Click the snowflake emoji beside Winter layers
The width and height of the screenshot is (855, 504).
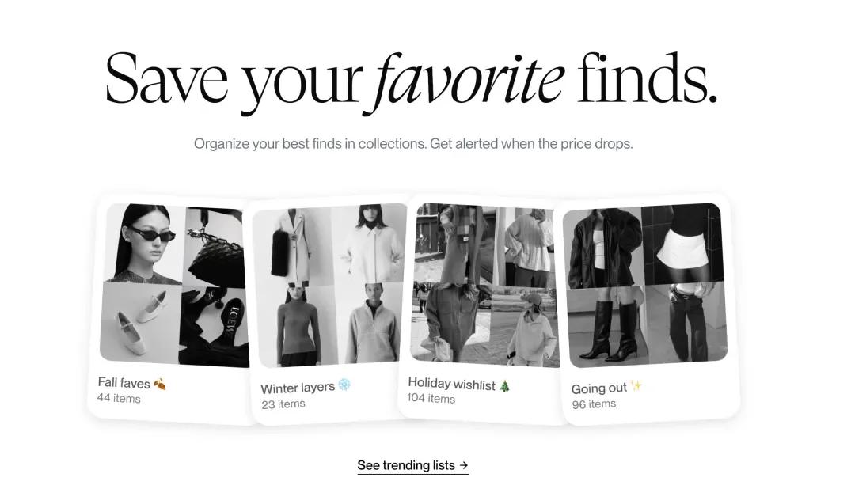pos(344,385)
